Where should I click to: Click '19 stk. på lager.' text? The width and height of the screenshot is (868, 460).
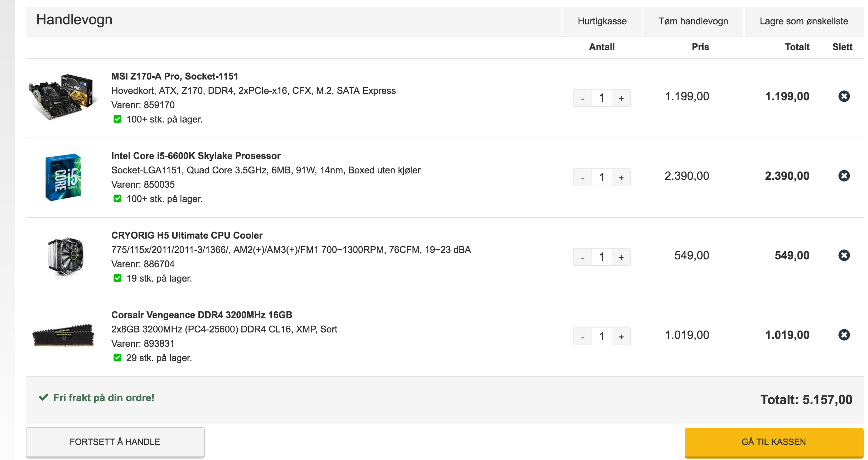[159, 278]
